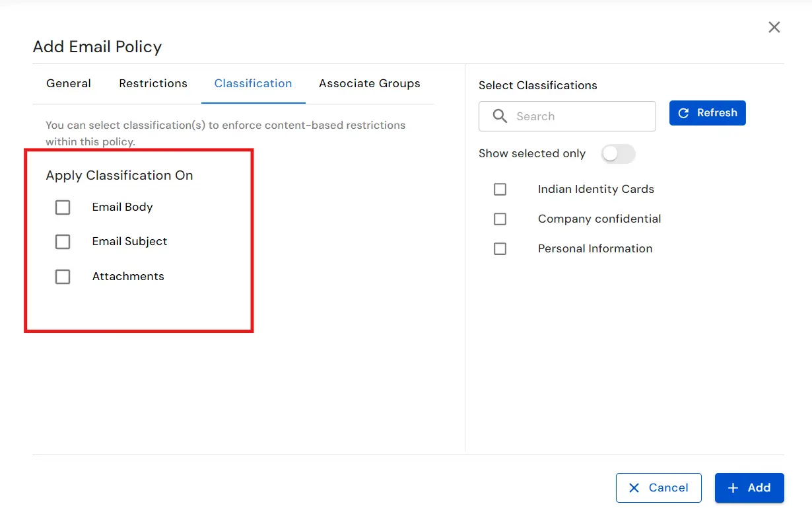Check the Company confidential classification
Image resolution: width=812 pixels, height=512 pixels.
coord(500,219)
